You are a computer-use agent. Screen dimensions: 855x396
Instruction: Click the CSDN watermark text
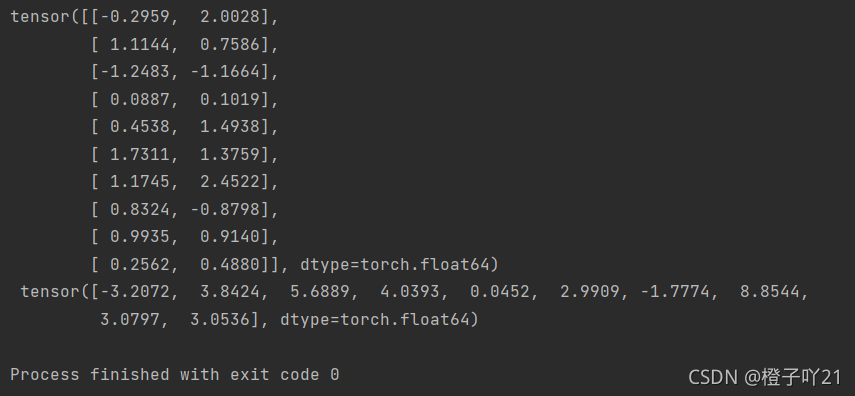tap(764, 377)
